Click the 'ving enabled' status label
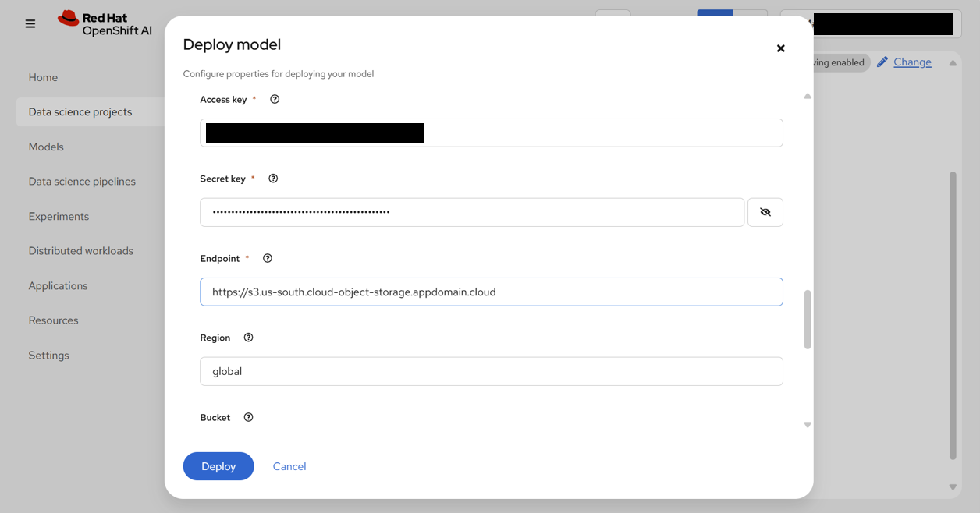This screenshot has width=980, height=513. 839,62
